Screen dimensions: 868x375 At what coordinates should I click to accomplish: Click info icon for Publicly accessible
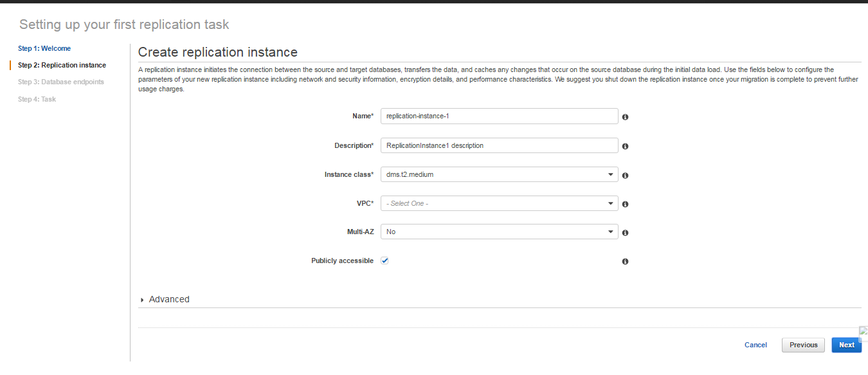click(625, 262)
